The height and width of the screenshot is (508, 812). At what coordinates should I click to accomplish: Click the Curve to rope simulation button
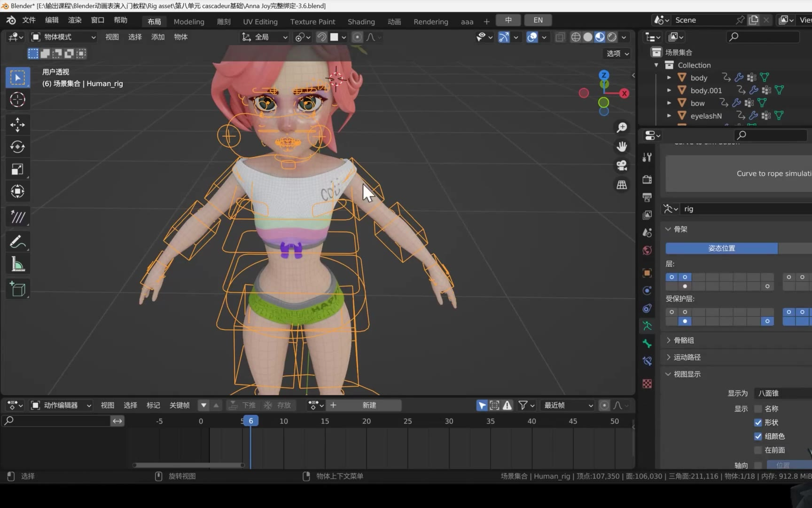click(x=739, y=174)
